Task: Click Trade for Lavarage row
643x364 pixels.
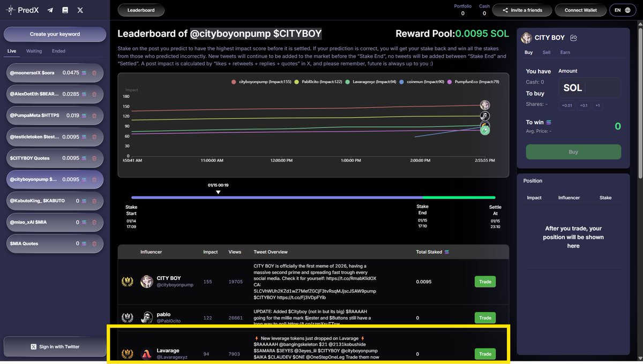Action: tap(485, 354)
